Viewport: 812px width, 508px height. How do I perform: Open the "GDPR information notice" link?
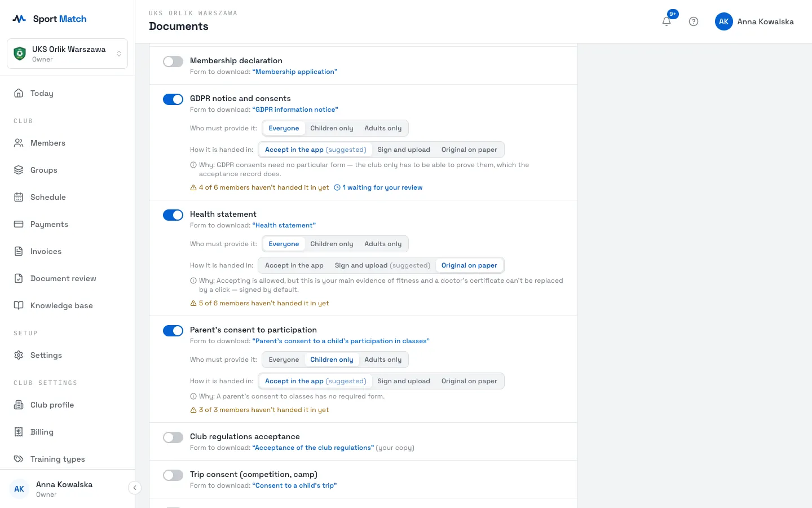(x=295, y=110)
